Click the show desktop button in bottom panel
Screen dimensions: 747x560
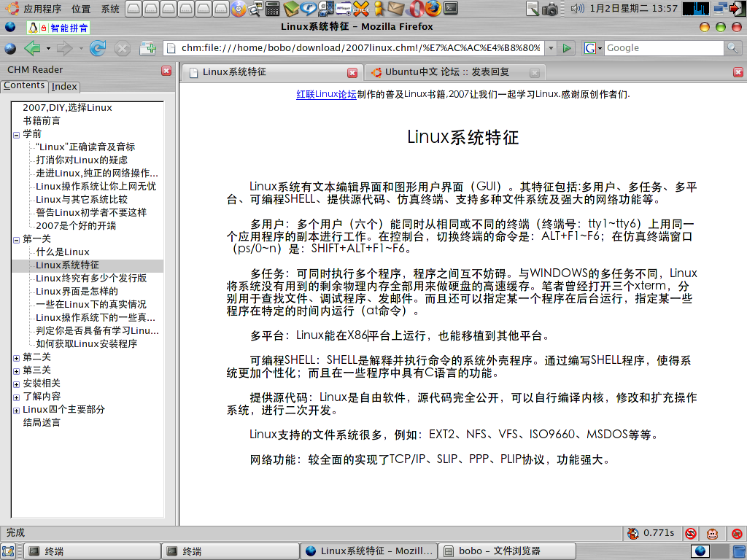(8, 551)
